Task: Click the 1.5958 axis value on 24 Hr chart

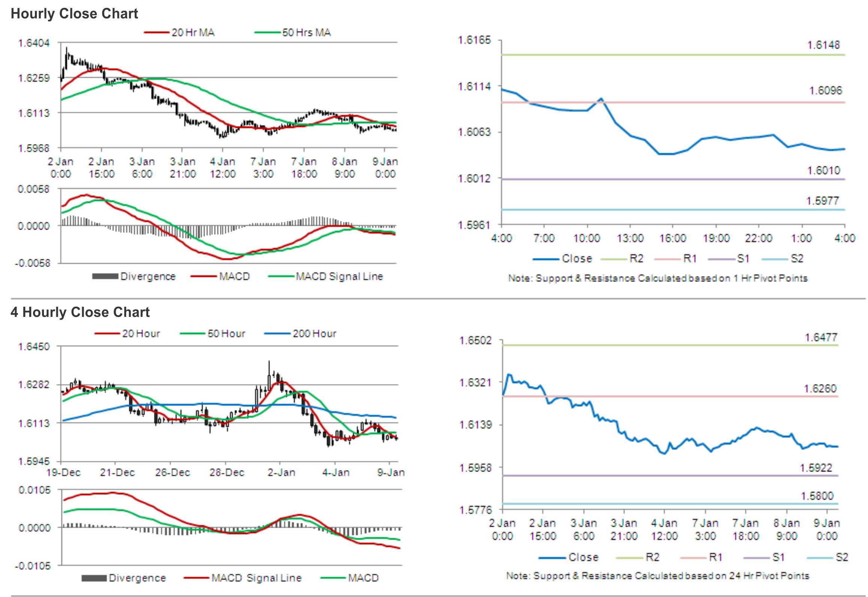Action: pyautogui.click(x=475, y=468)
